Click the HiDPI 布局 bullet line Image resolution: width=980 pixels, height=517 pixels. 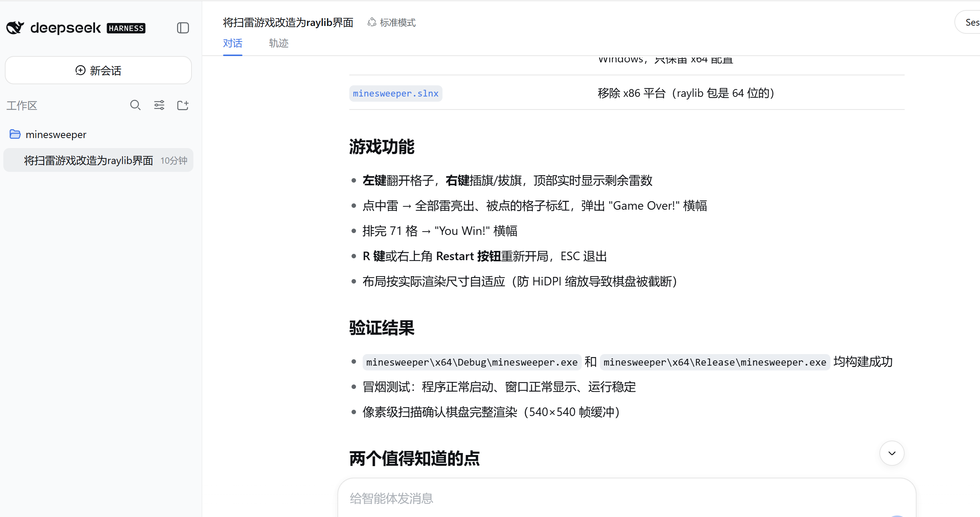point(520,282)
